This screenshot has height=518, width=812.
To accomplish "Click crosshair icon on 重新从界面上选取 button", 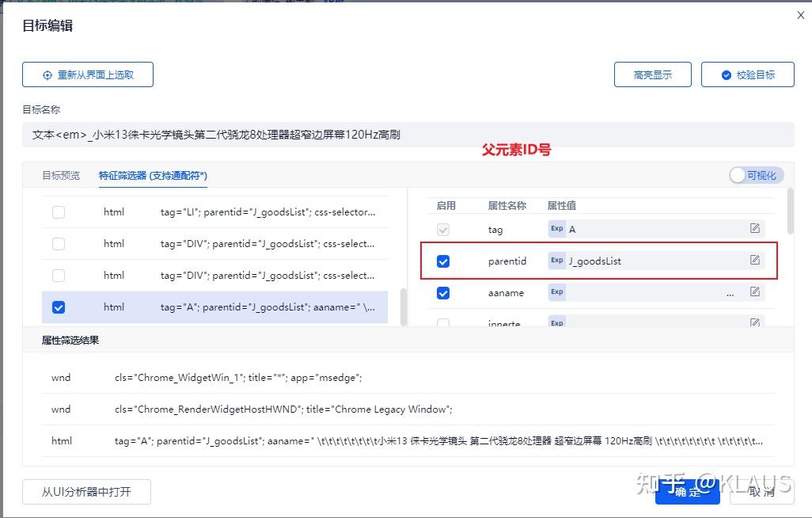I will [47, 74].
